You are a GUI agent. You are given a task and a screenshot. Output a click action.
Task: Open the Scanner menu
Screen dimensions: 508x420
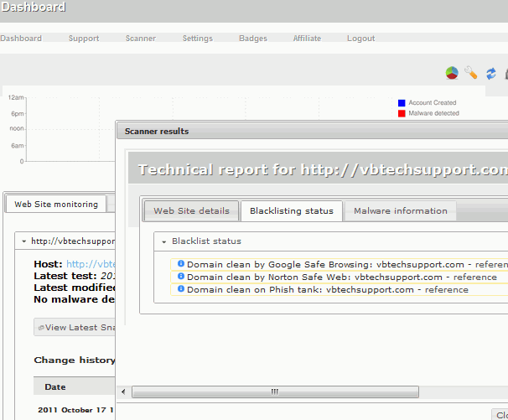pos(141,39)
